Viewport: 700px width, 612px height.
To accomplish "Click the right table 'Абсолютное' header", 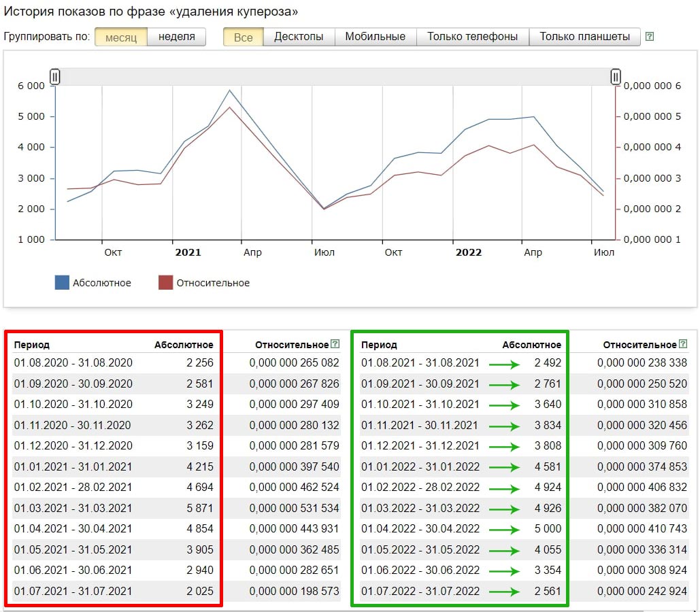I will [x=532, y=345].
